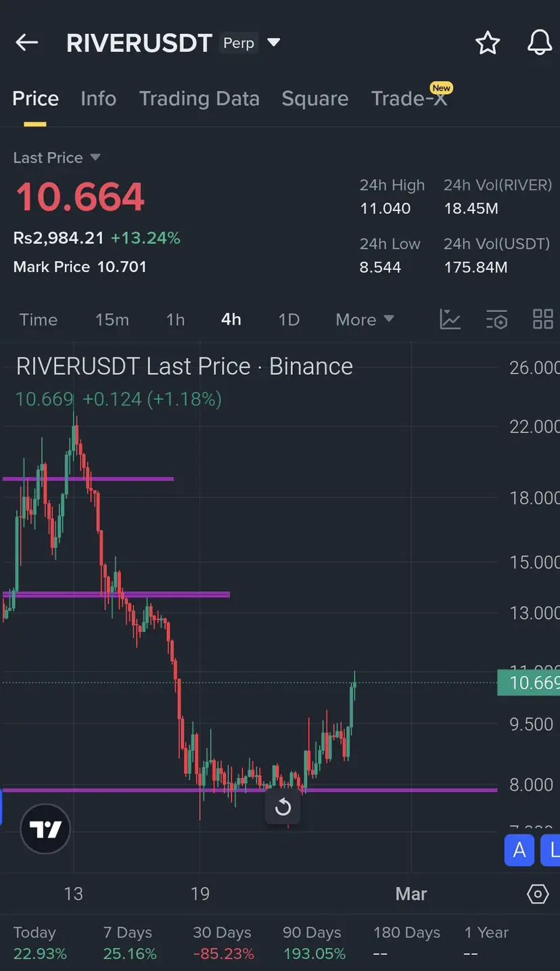Click the 26.000 price axis label
This screenshot has width=560, height=971.
(534, 367)
